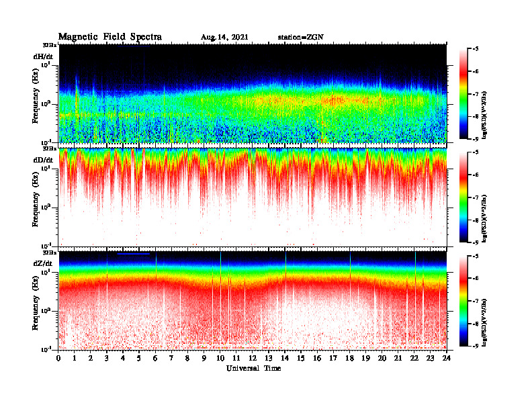Image resolution: width=532 pixels, height=411 pixels.
Task: Click hour tick label "5" on time axis
Action: point(139,359)
